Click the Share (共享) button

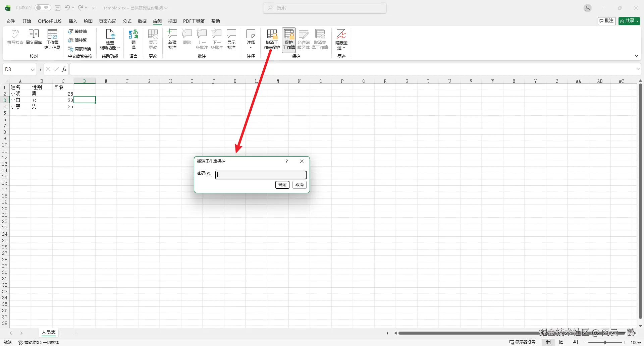coord(629,21)
